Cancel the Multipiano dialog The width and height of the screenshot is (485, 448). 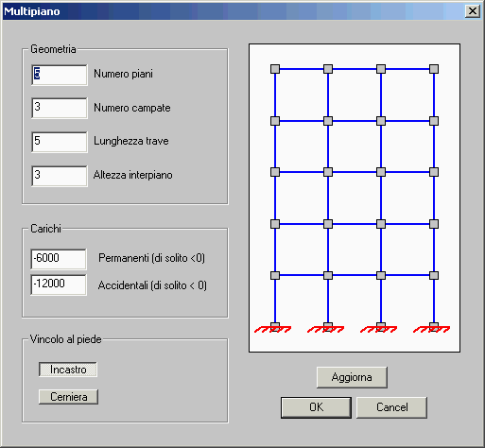point(391,407)
